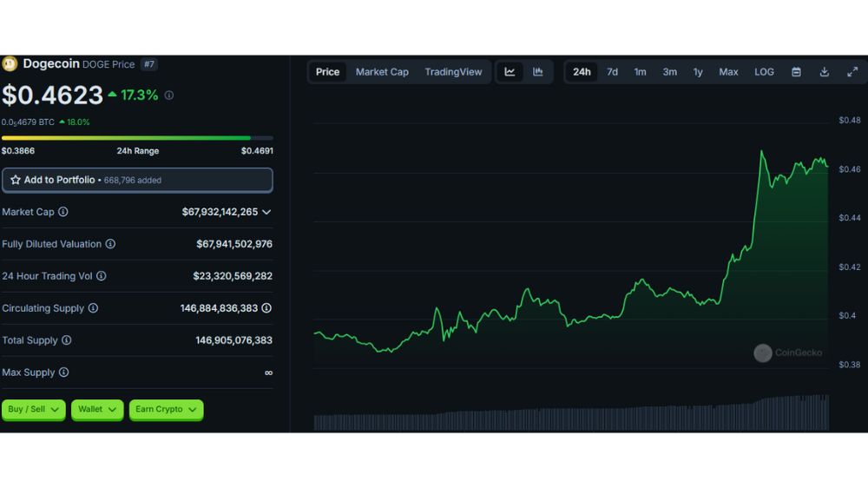Click the Dogecoin logo icon

(x=10, y=63)
